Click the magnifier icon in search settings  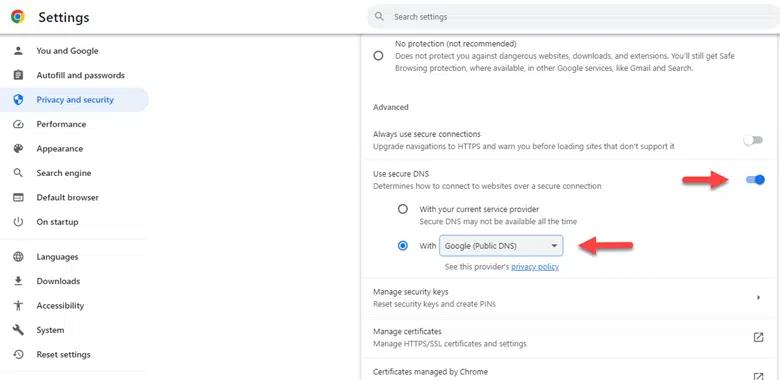(380, 16)
